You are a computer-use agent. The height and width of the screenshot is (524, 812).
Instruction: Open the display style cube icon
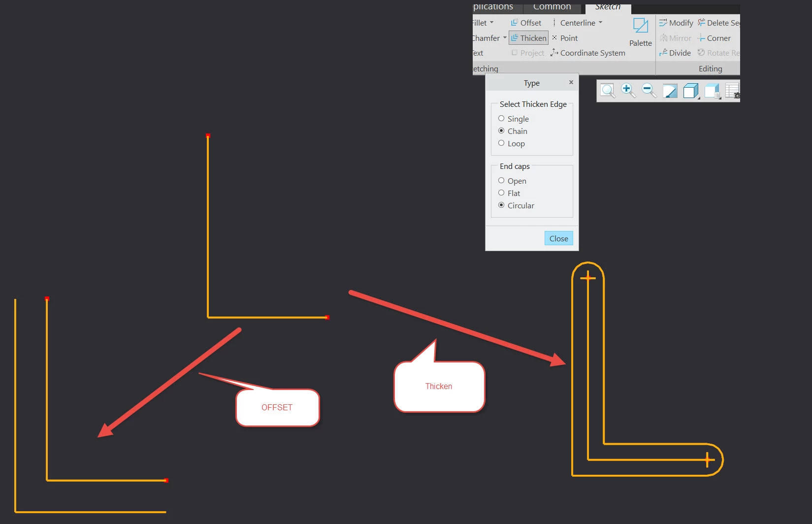pos(691,91)
